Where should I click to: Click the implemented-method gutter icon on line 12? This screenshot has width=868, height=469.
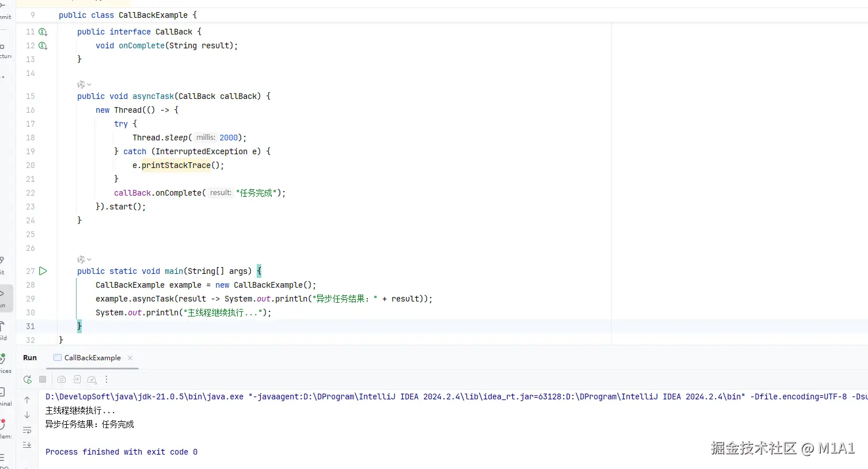tap(43, 45)
